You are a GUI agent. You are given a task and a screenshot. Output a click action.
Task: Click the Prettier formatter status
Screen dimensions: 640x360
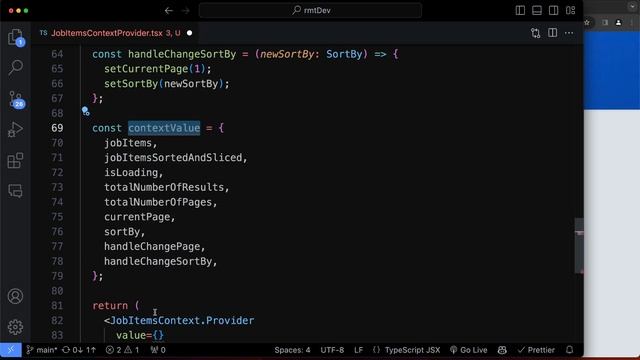coord(536,350)
